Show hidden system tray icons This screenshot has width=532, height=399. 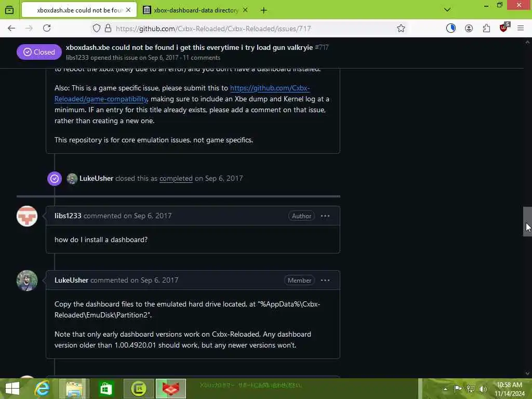(x=445, y=389)
